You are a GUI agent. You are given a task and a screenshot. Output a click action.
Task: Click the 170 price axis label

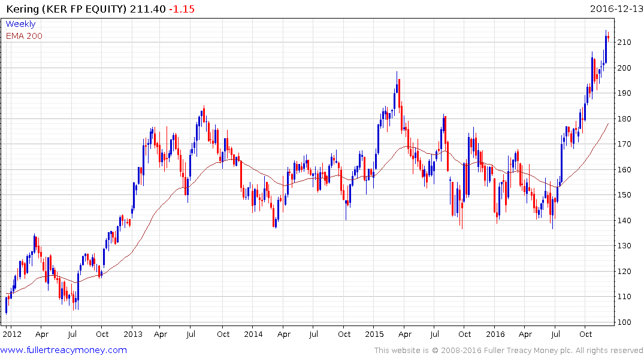(x=624, y=144)
